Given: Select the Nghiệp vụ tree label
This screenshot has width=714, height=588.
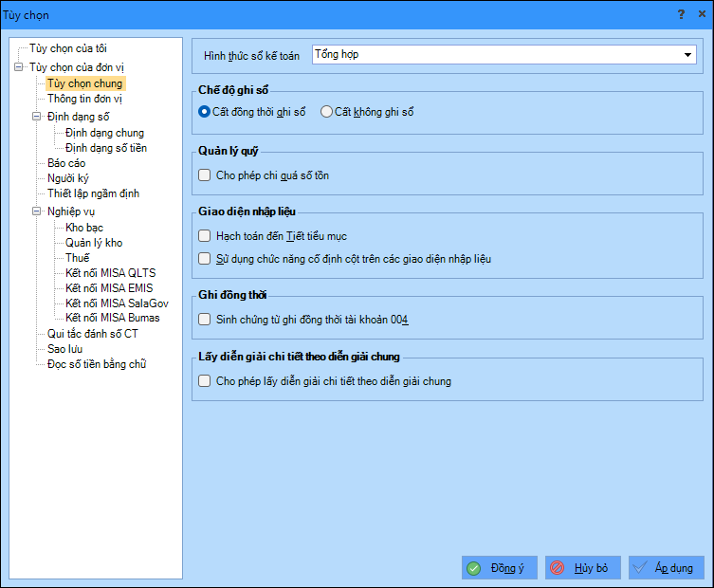Looking at the screenshot, I should click(71, 211).
